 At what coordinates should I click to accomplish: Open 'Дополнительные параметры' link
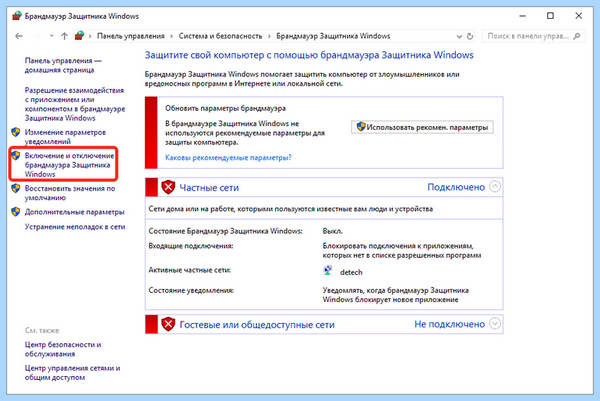click(x=75, y=212)
